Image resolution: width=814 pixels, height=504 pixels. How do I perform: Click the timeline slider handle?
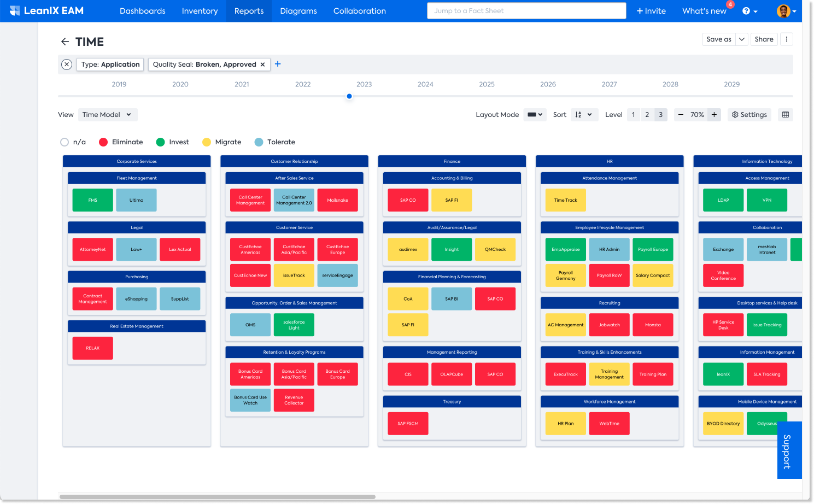pyautogui.click(x=349, y=96)
